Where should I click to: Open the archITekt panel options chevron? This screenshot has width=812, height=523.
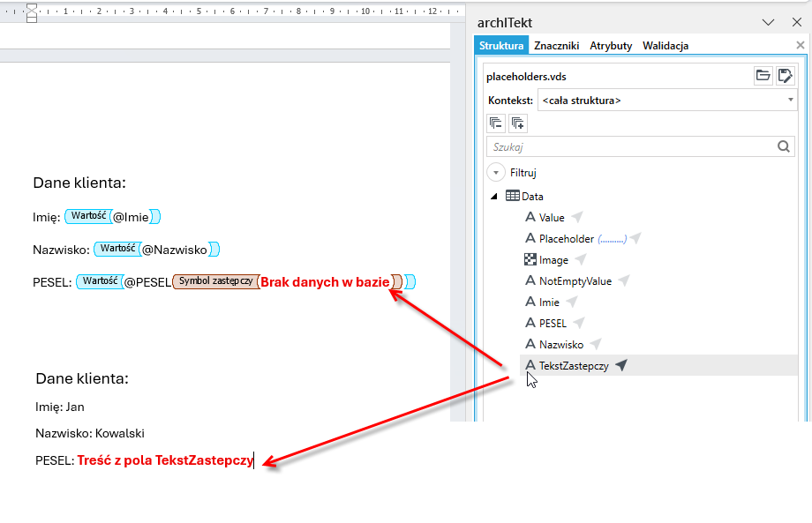click(768, 23)
